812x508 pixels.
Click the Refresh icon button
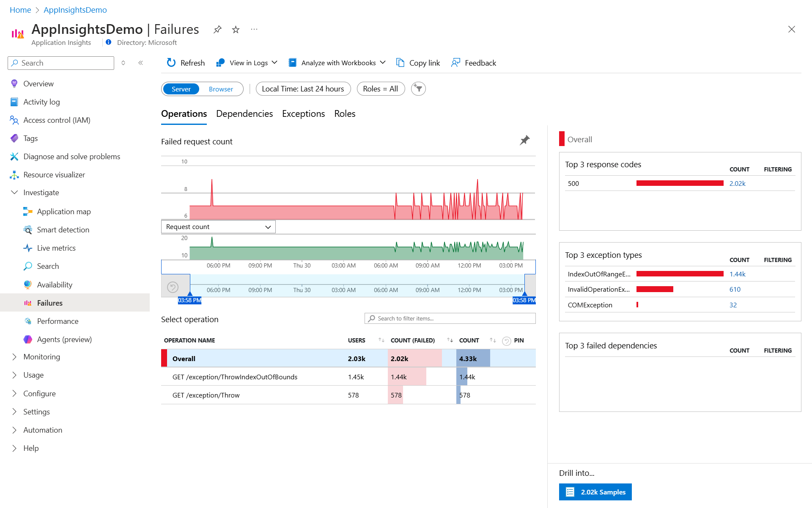click(x=171, y=63)
